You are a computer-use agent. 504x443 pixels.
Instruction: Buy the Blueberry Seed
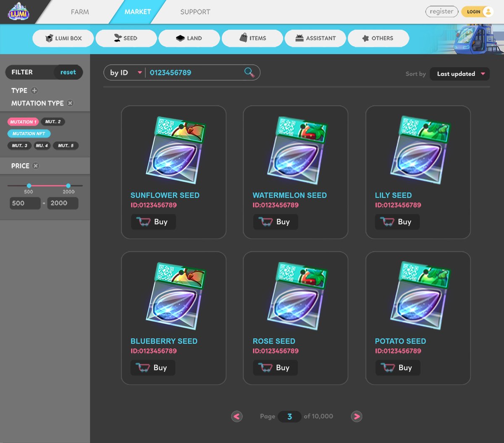point(153,367)
